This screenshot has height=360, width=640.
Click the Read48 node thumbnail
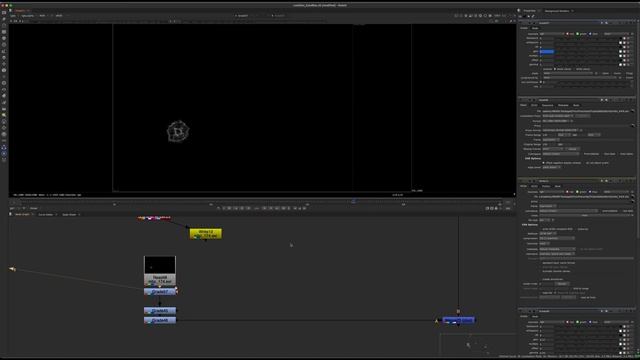[160, 265]
